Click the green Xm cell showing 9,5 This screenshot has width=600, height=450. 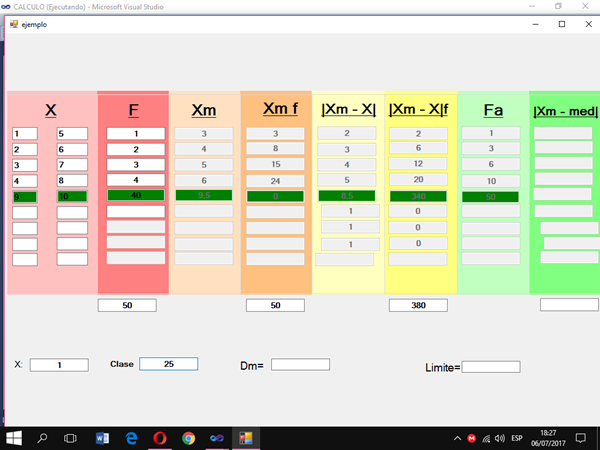[204, 195]
